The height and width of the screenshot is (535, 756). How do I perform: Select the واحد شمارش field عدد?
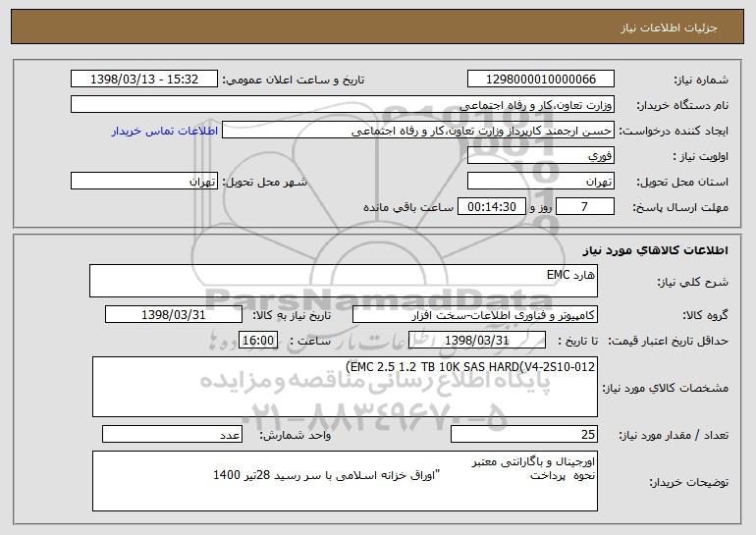click(x=172, y=434)
